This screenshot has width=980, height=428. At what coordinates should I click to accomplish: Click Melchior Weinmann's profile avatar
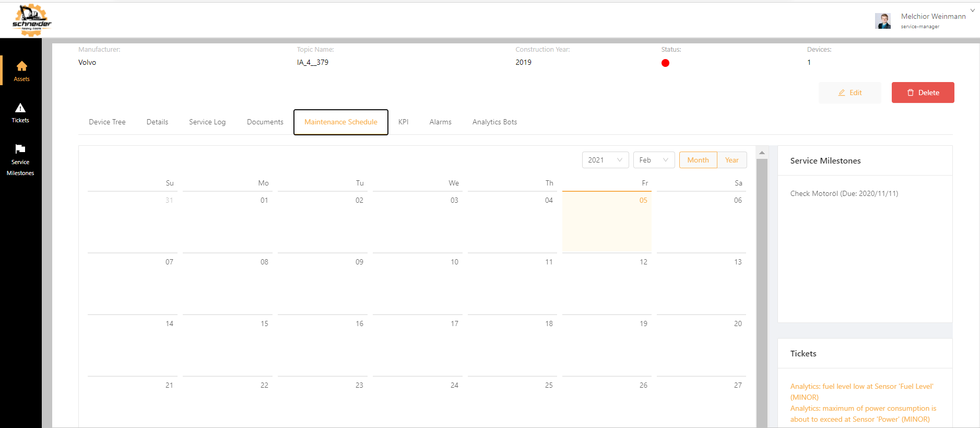pyautogui.click(x=882, y=21)
